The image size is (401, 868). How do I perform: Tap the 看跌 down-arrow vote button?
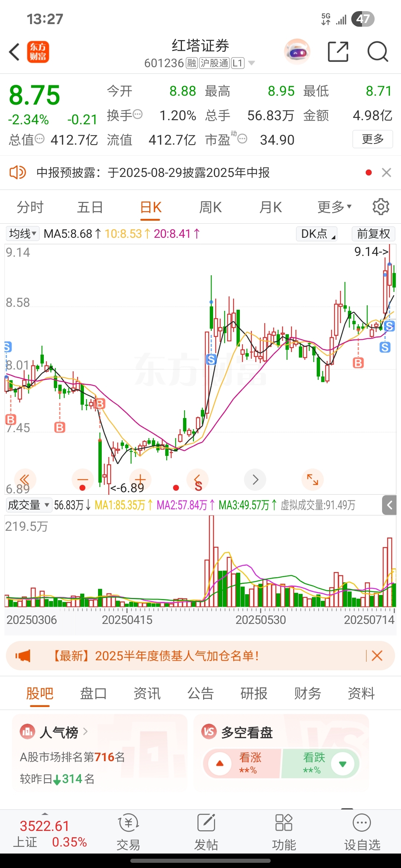pyautogui.click(x=343, y=763)
